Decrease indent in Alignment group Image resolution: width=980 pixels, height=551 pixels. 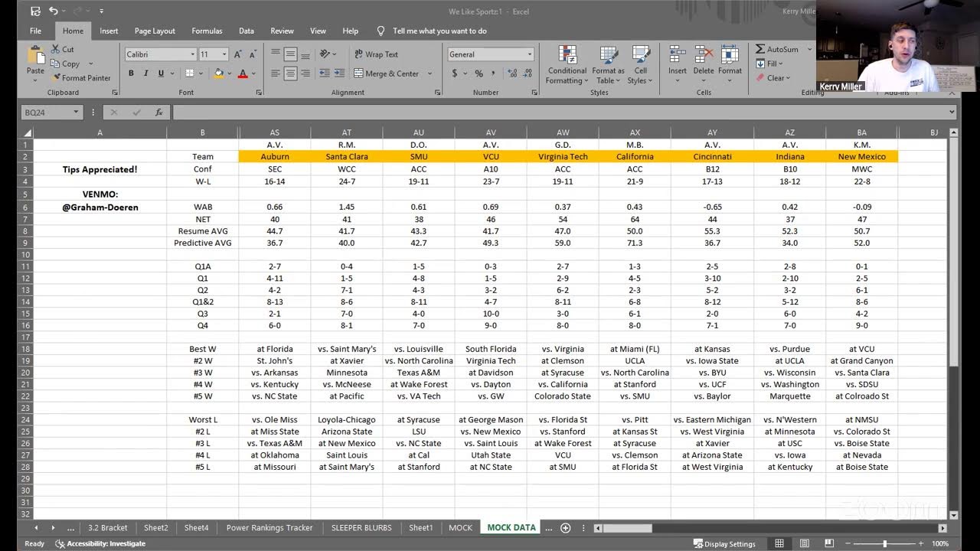click(x=325, y=73)
